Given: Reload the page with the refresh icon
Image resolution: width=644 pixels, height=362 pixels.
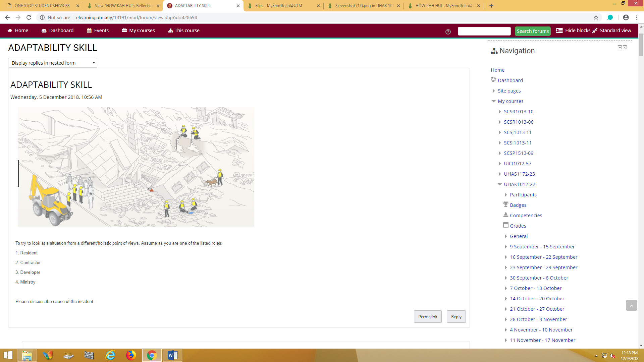Looking at the screenshot, I should pyautogui.click(x=29, y=17).
